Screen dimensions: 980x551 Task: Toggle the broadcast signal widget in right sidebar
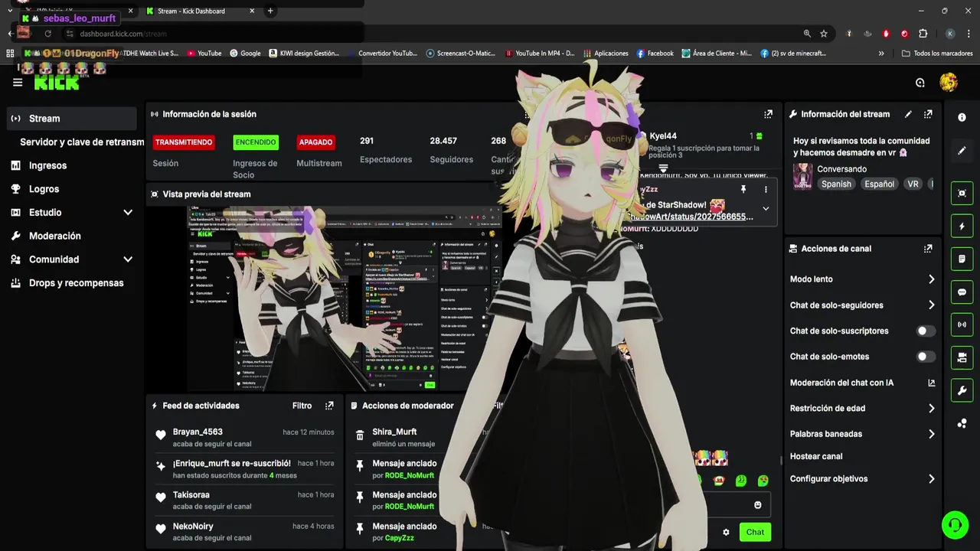pos(962,325)
